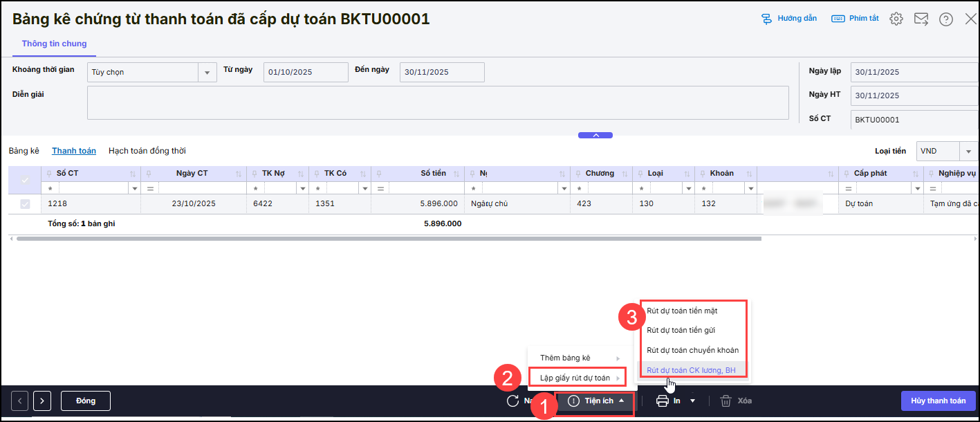Click the Diễn giải text field

coord(437,103)
